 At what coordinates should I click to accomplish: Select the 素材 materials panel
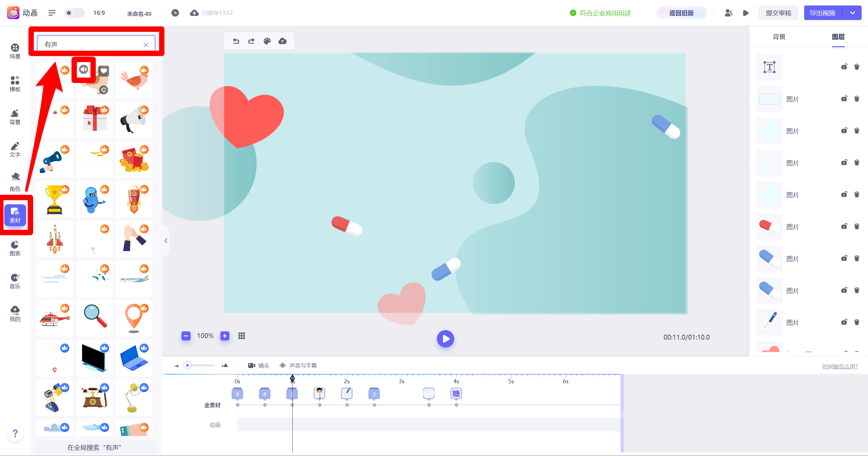(x=15, y=215)
